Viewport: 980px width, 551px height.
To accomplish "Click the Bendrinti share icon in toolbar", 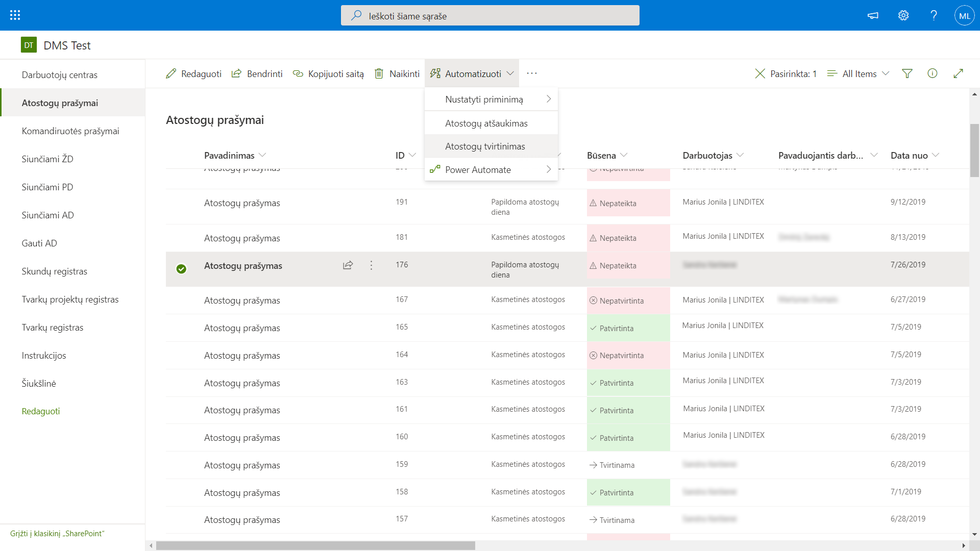I will click(x=236, y=73).
